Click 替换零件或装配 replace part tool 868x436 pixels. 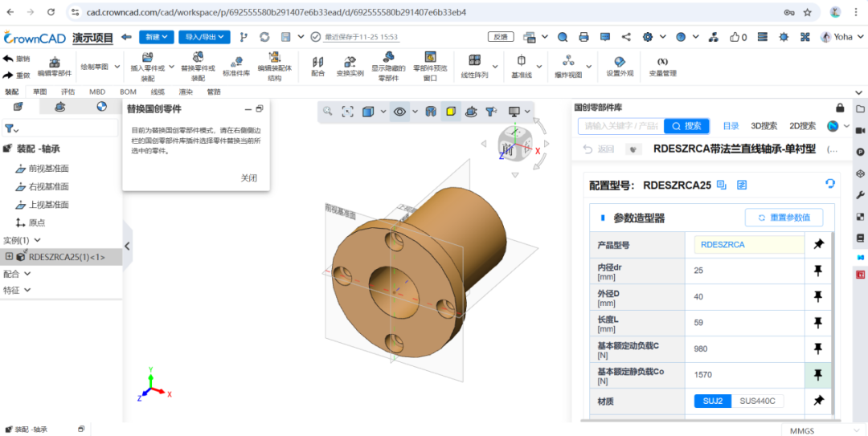198,67
